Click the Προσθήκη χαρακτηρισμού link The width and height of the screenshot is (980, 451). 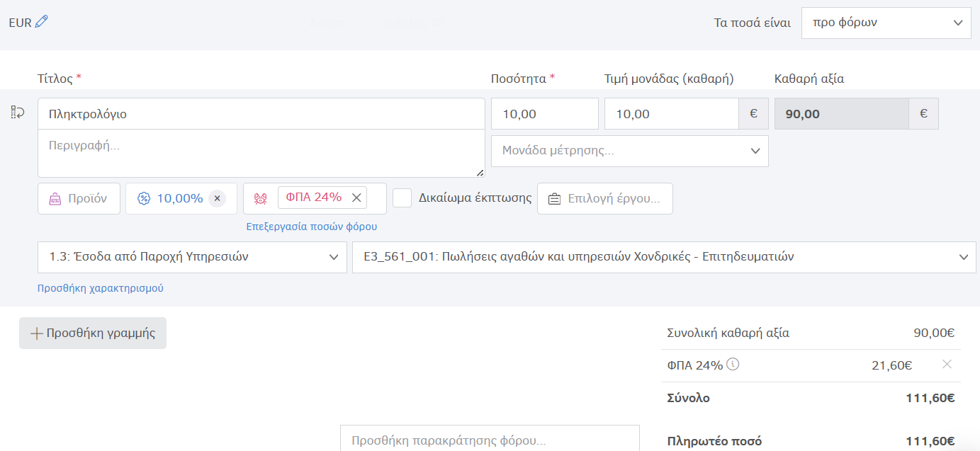[x=101, y=288]
